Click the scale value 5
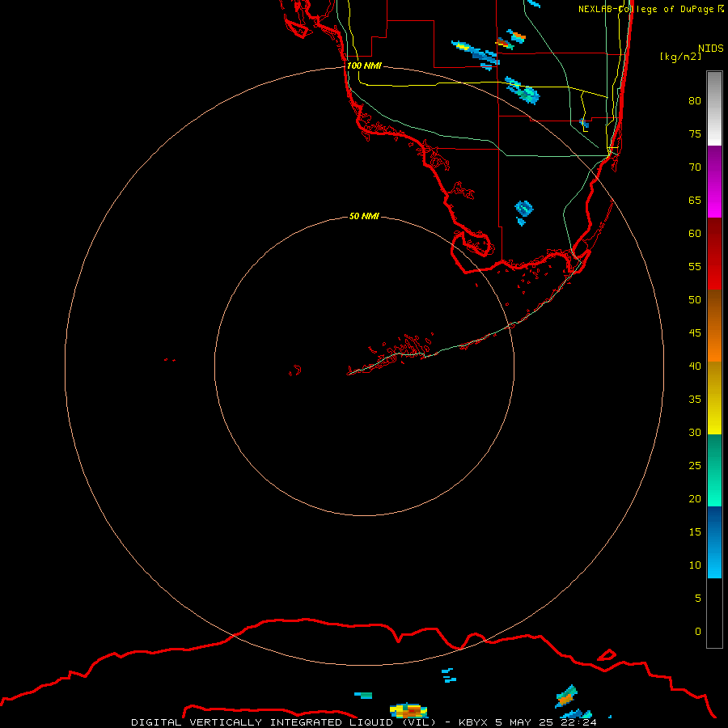This screenshot has width=728, height=728. click(698, 599)
